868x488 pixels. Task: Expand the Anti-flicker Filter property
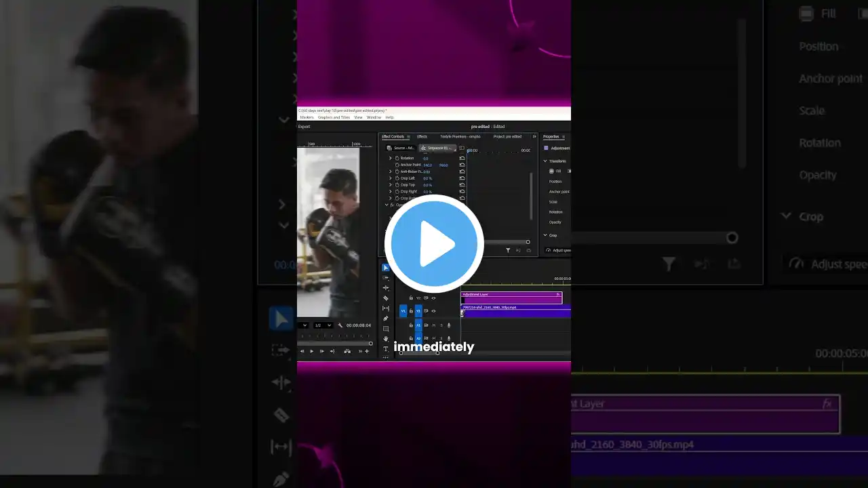click(x=391, y=171)
